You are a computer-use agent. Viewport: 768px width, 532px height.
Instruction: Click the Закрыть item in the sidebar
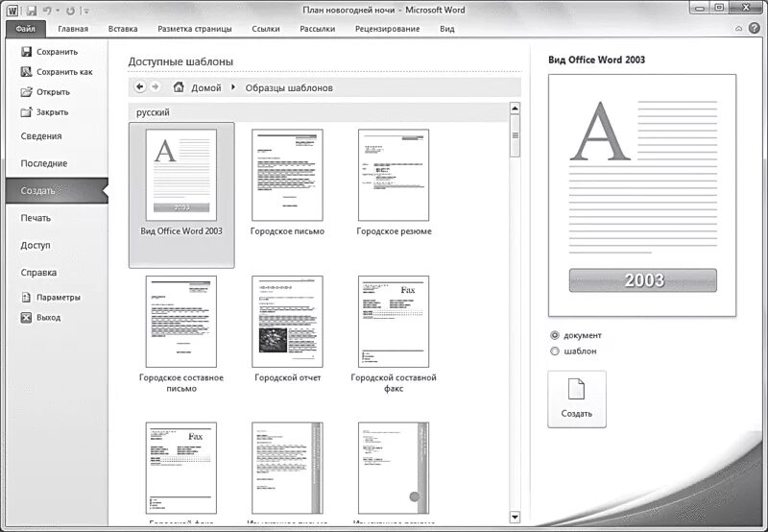point(44,111)
